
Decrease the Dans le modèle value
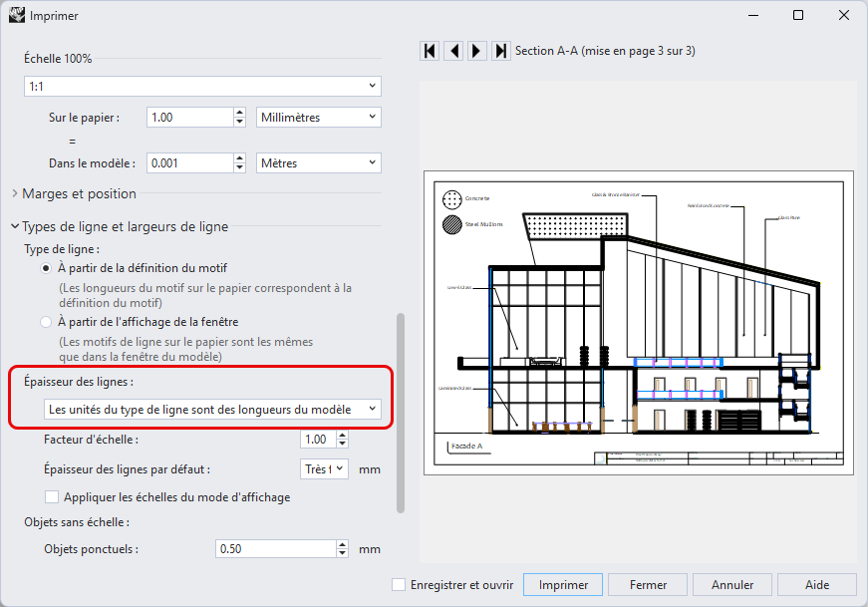[x=239, y=167]
